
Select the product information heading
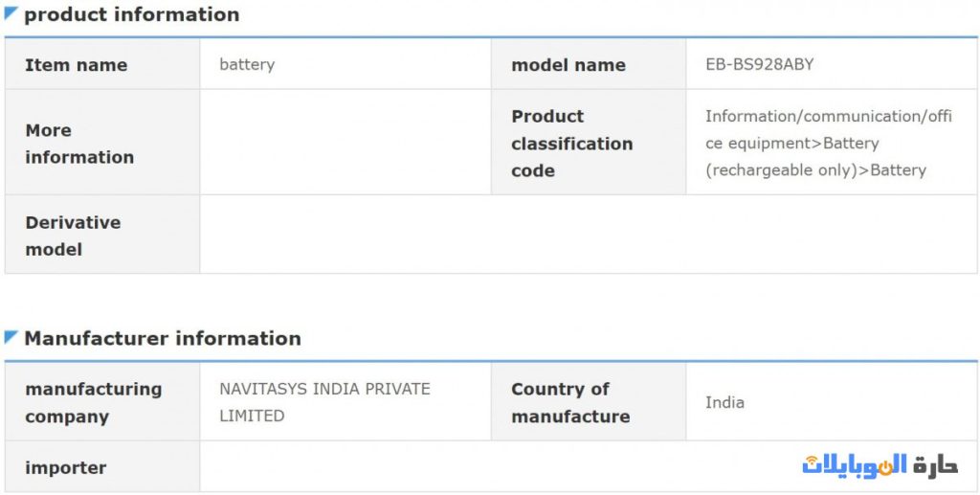pyautogui.click(x=131, y=14)
